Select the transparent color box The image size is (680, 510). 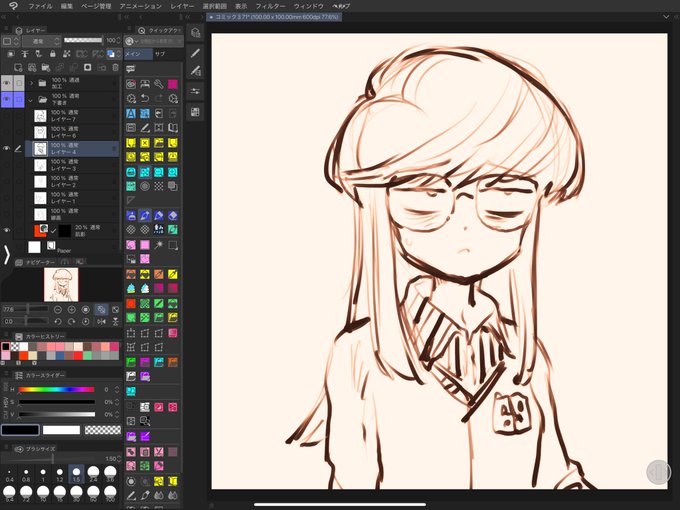103,430
